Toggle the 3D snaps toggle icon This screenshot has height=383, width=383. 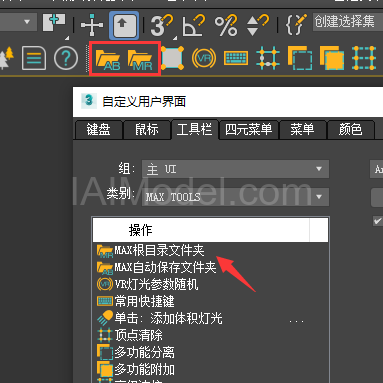pyautogui.click(x=162, y=25)
